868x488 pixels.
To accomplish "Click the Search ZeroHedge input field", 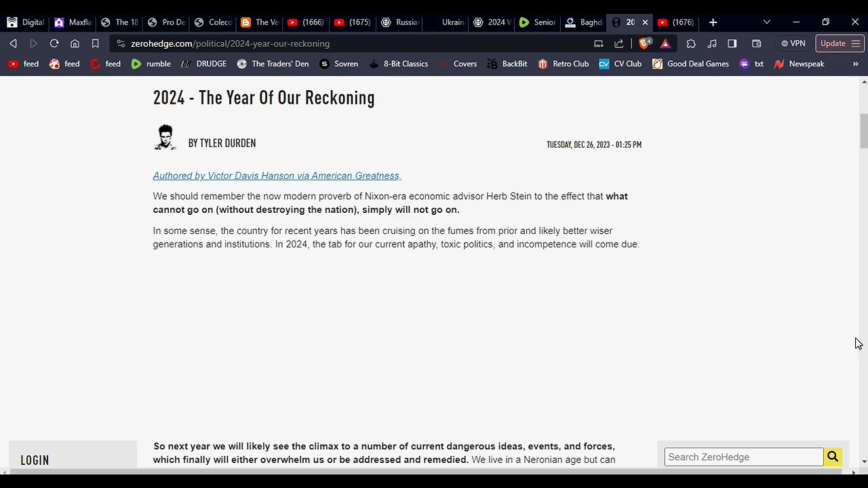I will (x=744, y=457).
